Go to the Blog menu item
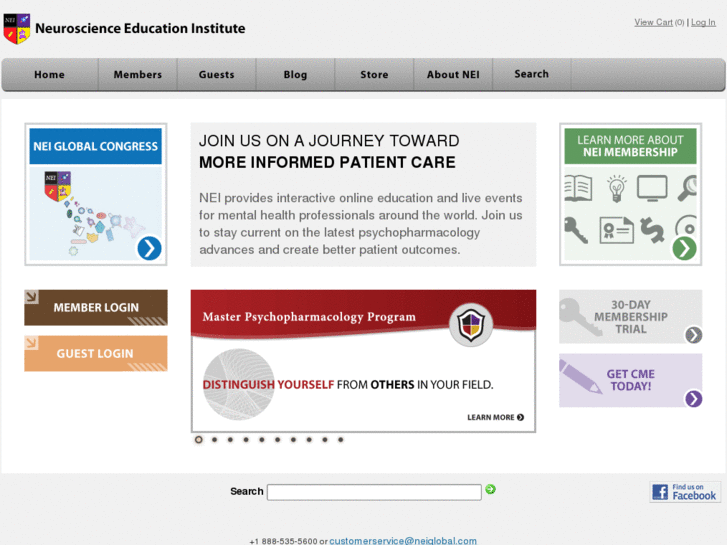The image size is (727, 545). (x=295, y=75)
